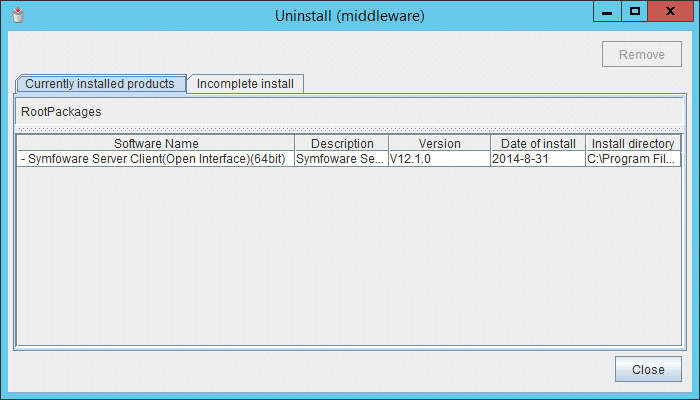Screen dimensions: 700x400
Task: Click the Software Name column header
Action: tap(156, 143)
